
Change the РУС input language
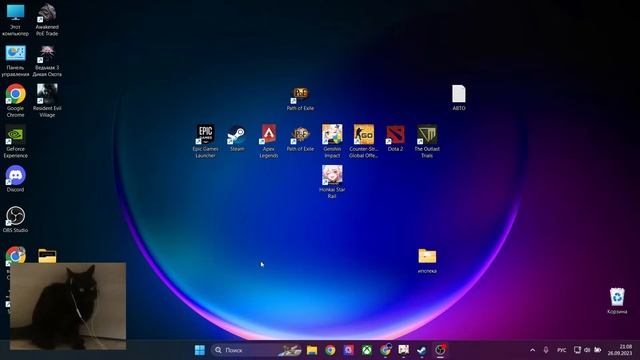pyautogui.click(x=562, y=350)
